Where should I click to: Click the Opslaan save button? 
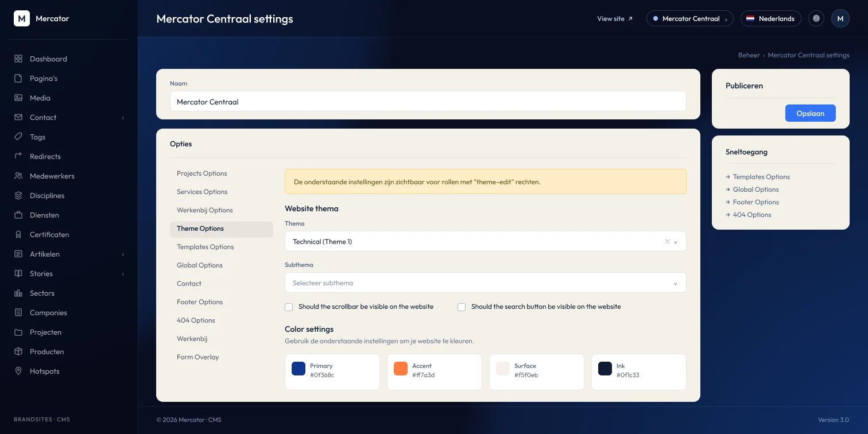pyautogui.click(x=810, y=113)
